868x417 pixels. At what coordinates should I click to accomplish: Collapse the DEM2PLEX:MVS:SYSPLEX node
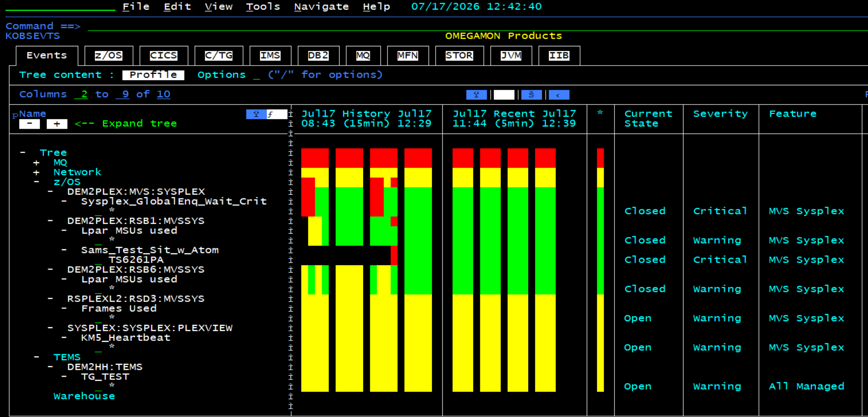tap(50, 192)
